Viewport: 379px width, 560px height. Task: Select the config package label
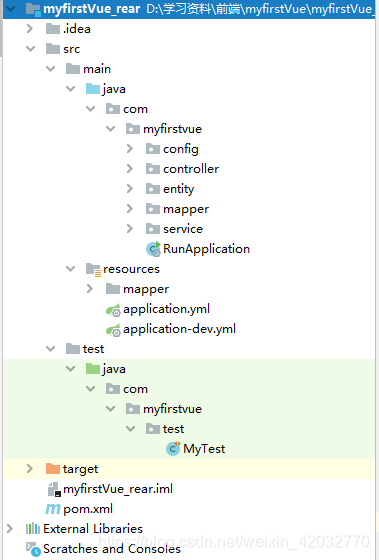coord(181,149)
